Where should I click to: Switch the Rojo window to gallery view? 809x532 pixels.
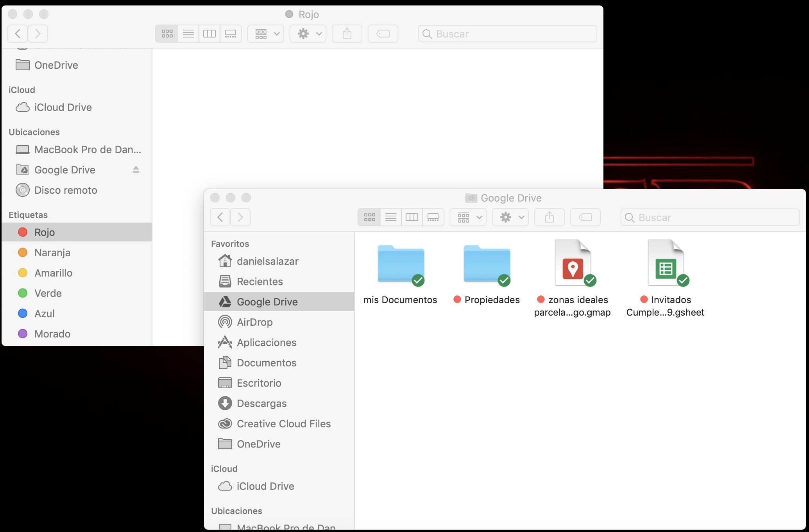(x=231, y=34)
